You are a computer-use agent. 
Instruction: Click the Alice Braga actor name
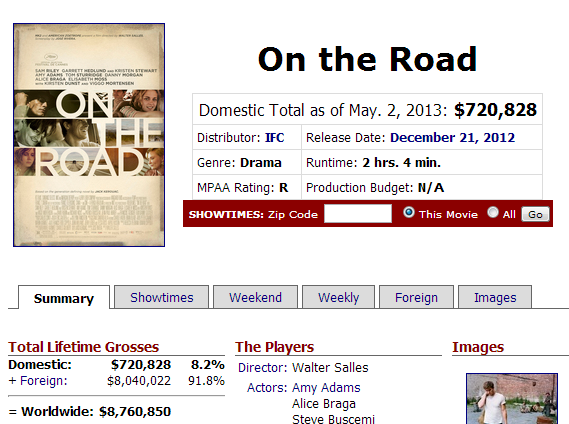pos(324,404)
